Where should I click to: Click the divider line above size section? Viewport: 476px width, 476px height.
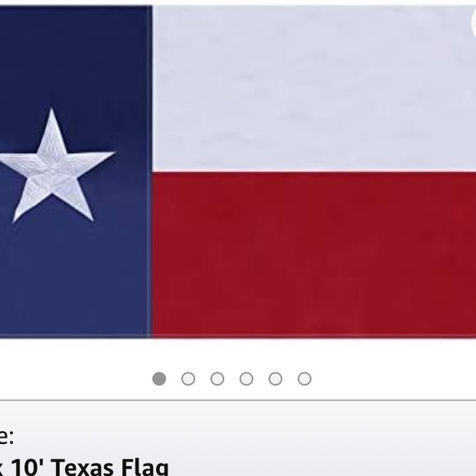point(238,400)
